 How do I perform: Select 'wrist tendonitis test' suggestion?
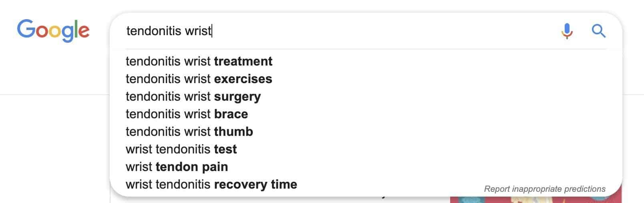coord(181,149)
